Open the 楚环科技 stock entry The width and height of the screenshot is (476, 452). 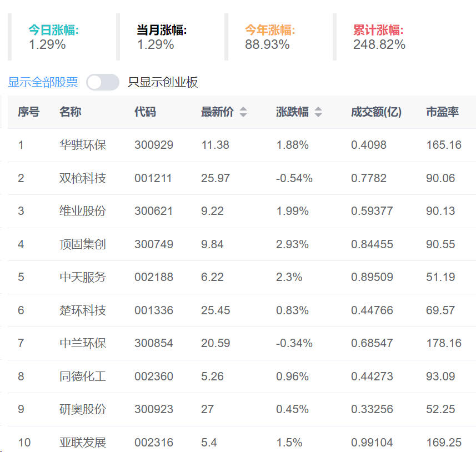coord(83,310)
